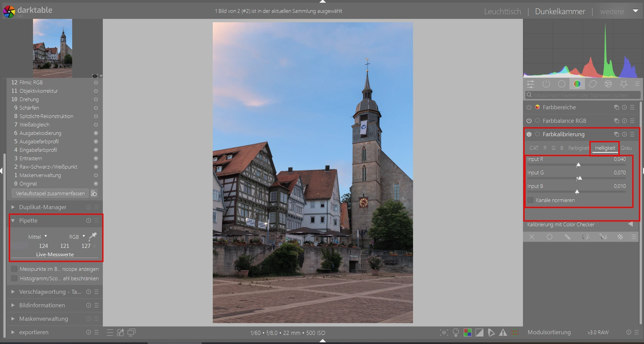This screenshot has width=644, height=344.
Task: Open the Mittel statistic dropdown
Action: (x=37, y=237)
